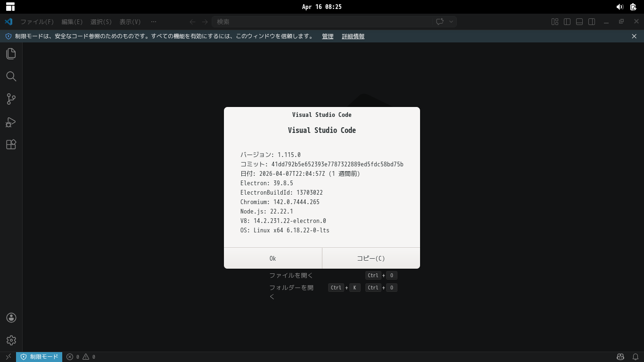The height and width of the screenshot is (362, 644).
Task: Go back with the left arrow
Action: pos(192,22)
